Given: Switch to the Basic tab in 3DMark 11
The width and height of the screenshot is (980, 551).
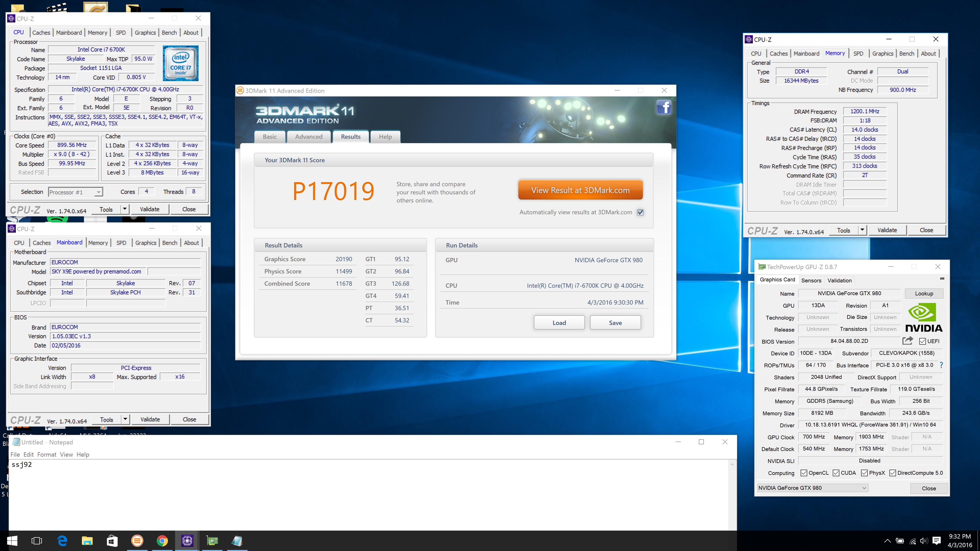Looking at the screenshot, I should 270,136.
